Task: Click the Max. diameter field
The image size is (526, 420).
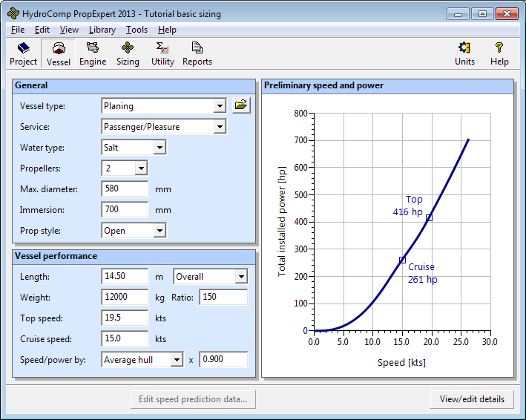Action: click(x=125, y=188)
